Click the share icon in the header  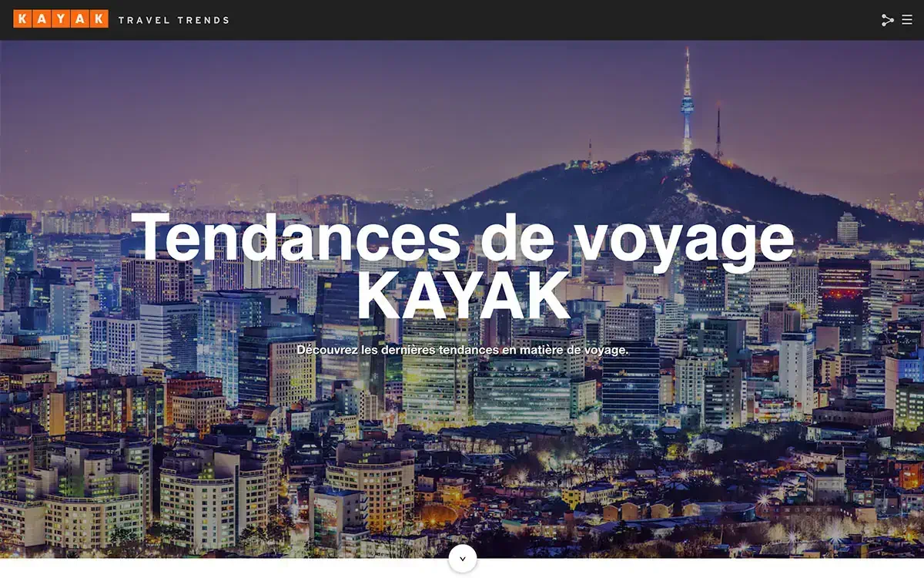click(887, 20)
